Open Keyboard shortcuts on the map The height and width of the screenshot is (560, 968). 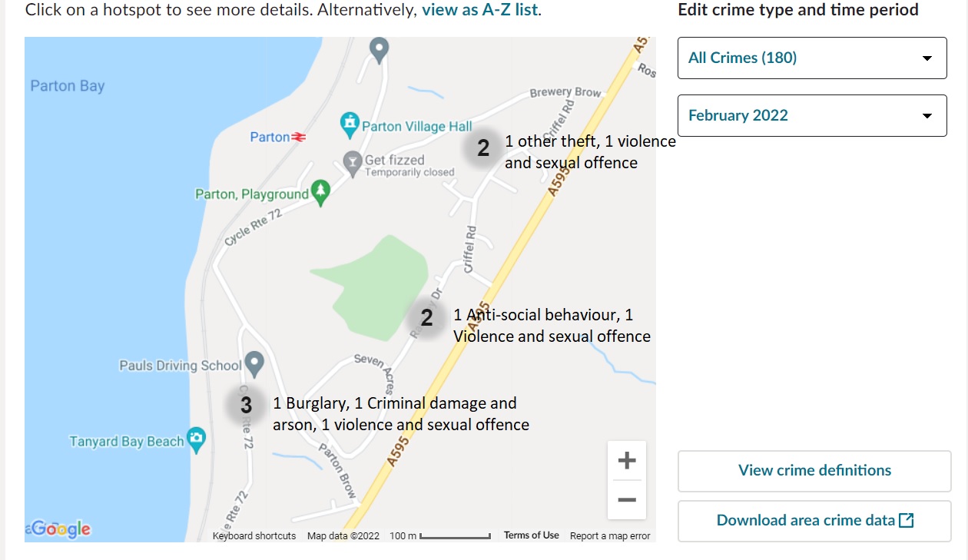(x=254, y=536)
